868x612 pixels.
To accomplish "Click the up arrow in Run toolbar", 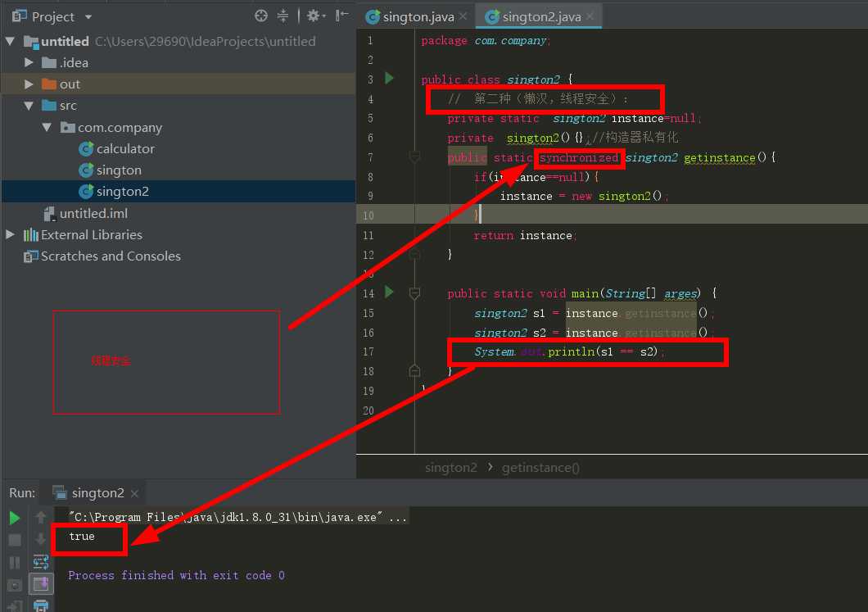I will coord(41,518).
